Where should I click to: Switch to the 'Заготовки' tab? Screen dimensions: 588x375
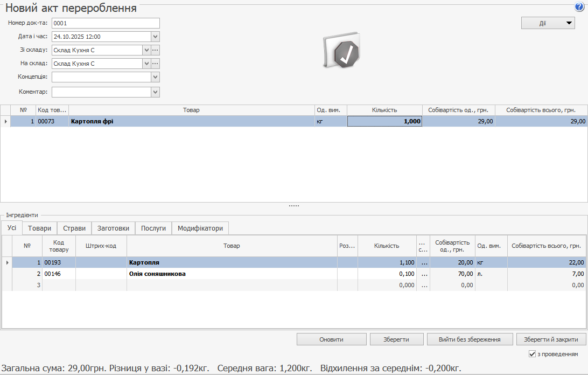point(113,228)
